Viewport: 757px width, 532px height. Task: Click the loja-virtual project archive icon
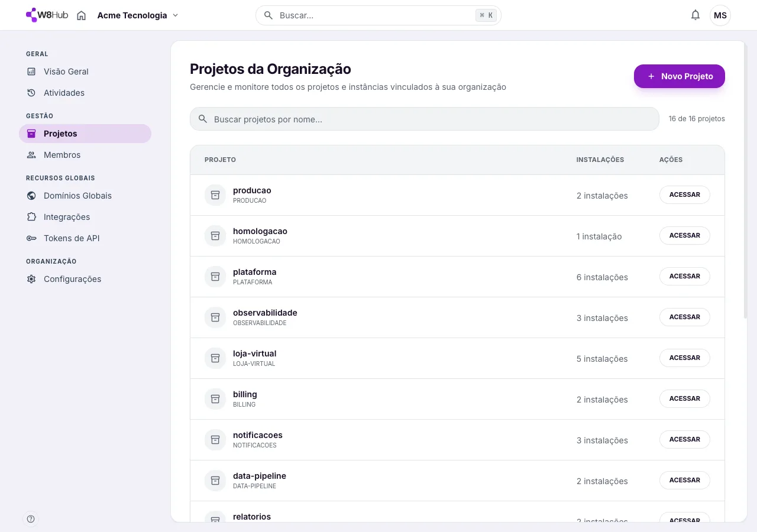215,358
